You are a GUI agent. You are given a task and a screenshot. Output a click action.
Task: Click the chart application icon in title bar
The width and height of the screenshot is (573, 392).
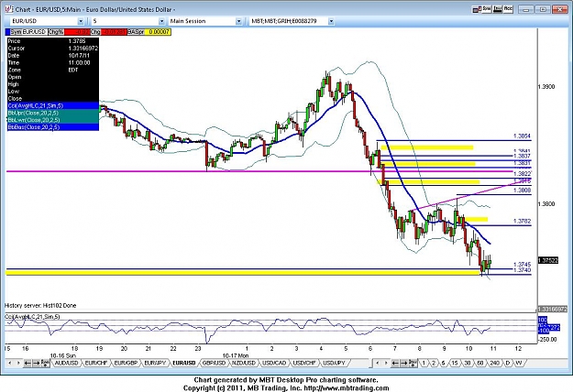[x=9, y=9]
